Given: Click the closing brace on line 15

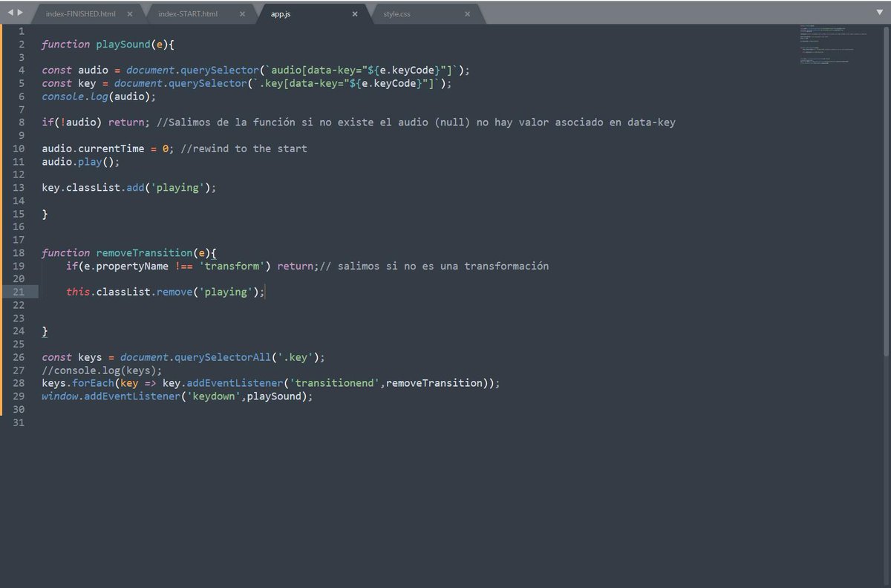Looking at the screenshot, I should [x=45, y=214].
